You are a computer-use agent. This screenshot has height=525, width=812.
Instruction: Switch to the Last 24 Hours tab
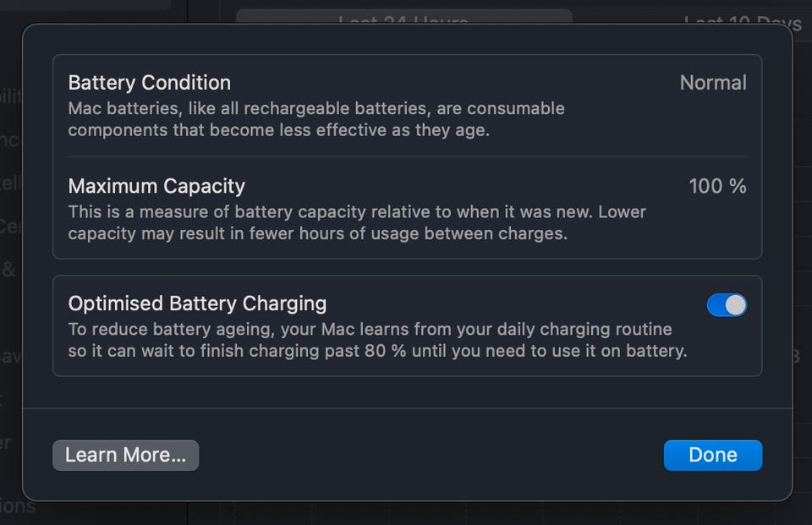point(403,20)
